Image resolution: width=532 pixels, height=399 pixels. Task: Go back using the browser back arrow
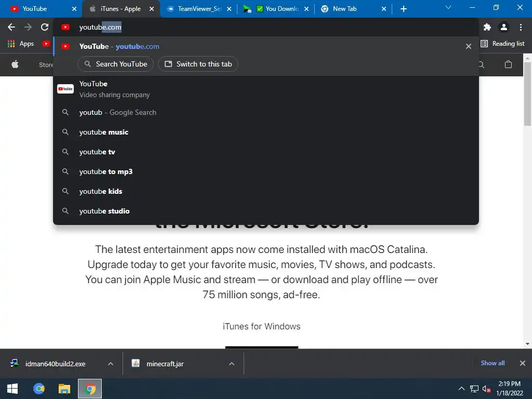[11, 27]
